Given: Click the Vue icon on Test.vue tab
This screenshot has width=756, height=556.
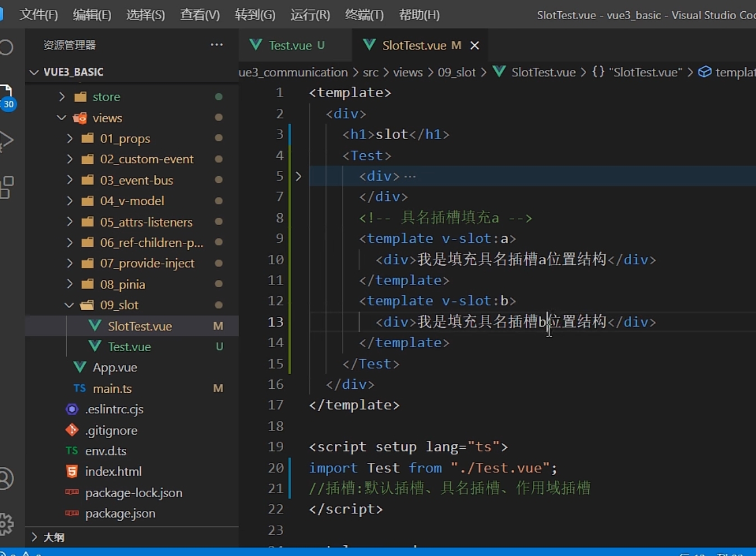Looking at the screenshot, I should (x=256, y=45).
